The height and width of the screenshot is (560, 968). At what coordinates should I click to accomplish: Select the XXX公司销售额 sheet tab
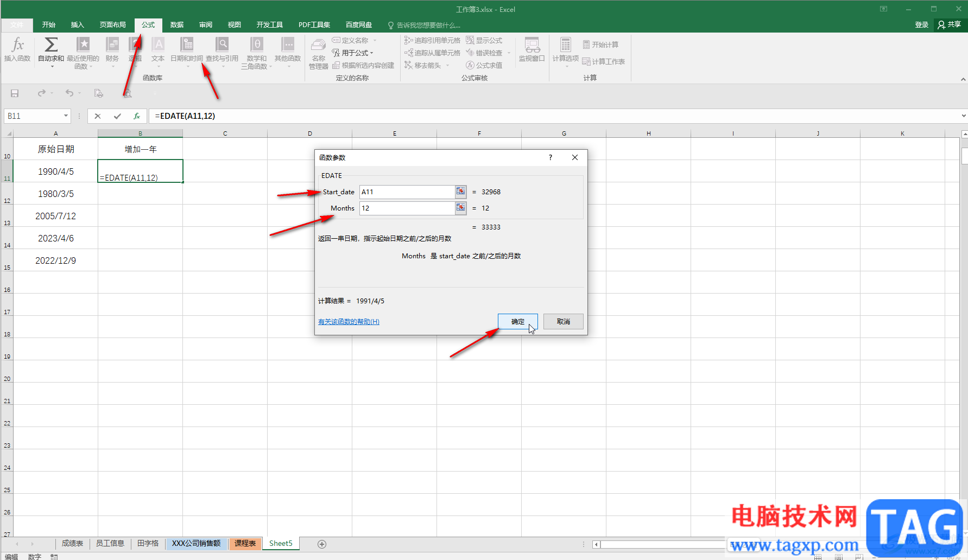pos(197,543)
